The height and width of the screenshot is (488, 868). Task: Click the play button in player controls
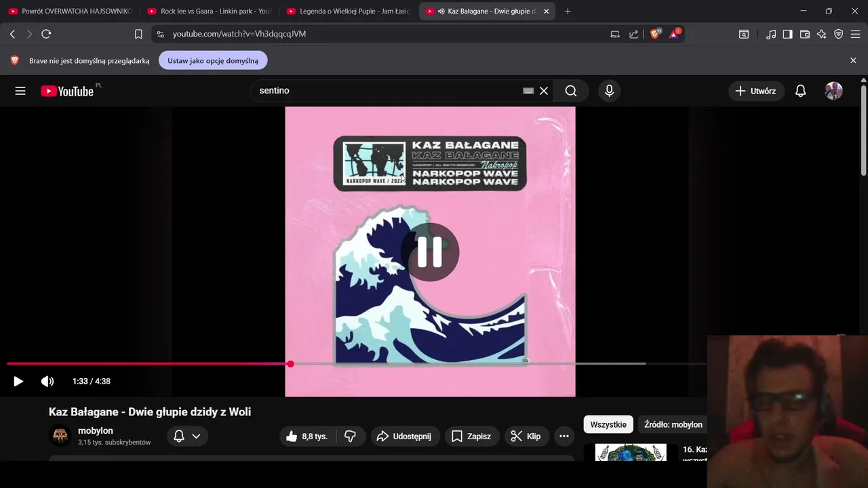point(18,382)
